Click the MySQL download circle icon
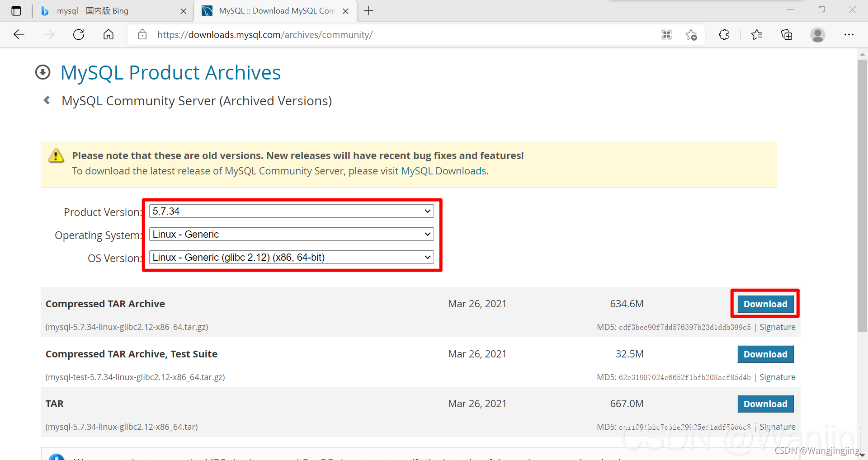The width and height of the screenshot is (868, 460). (43, 72)
